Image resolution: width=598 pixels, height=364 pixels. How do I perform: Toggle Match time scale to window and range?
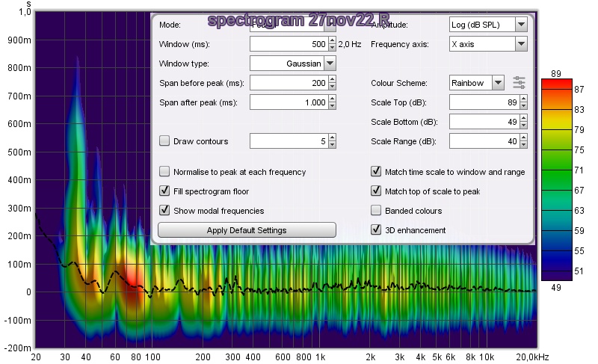click(376, 171)
